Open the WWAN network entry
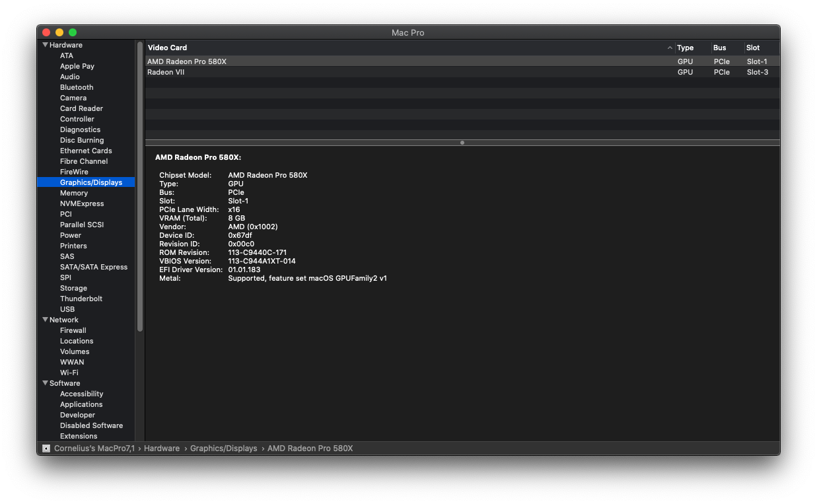Viewport: 817px width, 504px height. (x=72, y=362)
